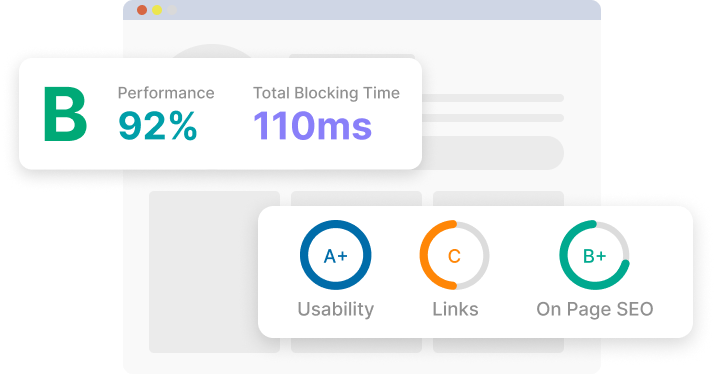715x374 pixels.
Task: Click the gray window zoom dot
Action: coord(172,10)
